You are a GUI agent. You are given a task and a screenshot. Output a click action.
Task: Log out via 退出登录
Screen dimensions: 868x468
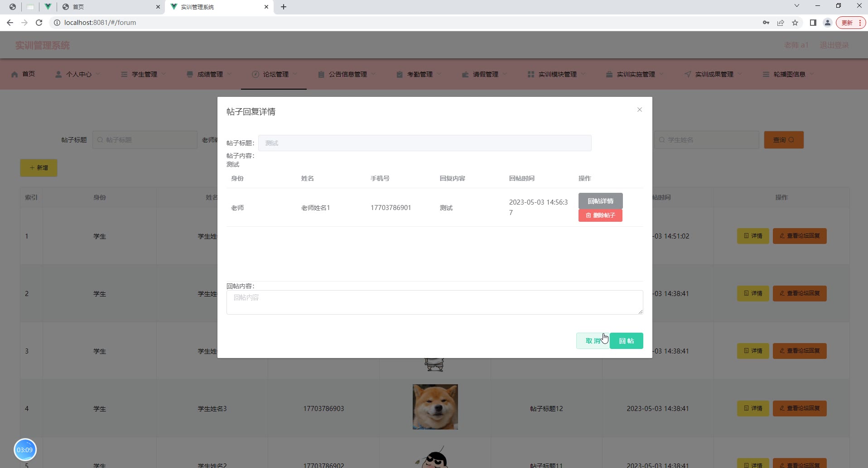834,45
